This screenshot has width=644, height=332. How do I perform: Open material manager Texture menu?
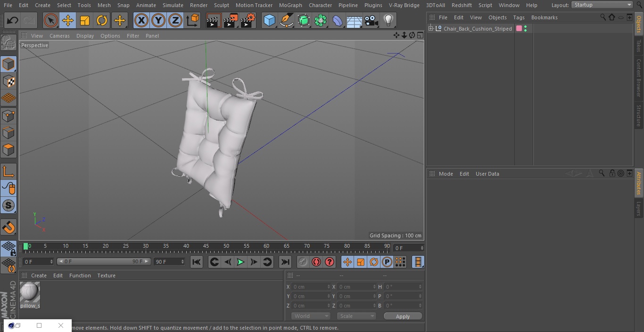click(x=106, y=275)
